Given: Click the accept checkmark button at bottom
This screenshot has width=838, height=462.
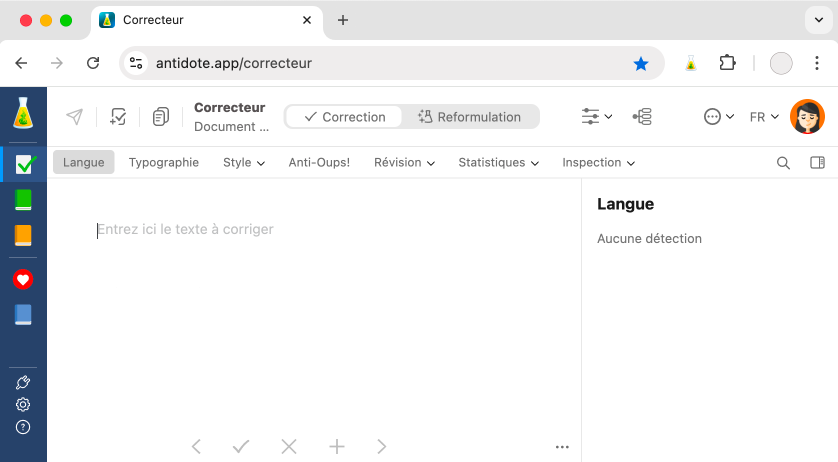Looking at the screenshot, I should pos(241,447).
